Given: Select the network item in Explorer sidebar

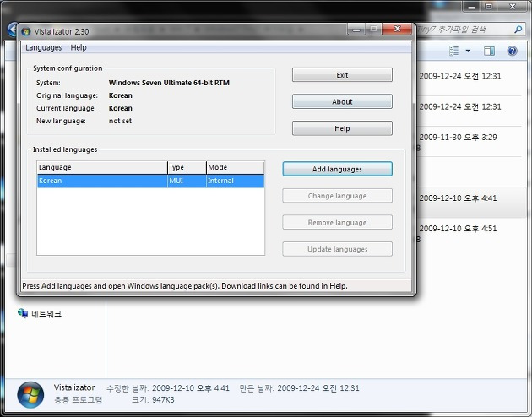Looking at the screenshot, I should [40, 314].
